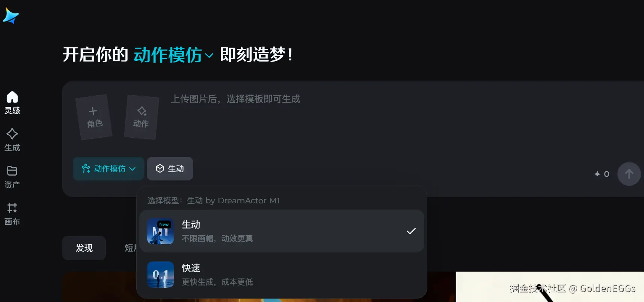
Task: Click the sparkle credits icon
Action: click(597, 174)
